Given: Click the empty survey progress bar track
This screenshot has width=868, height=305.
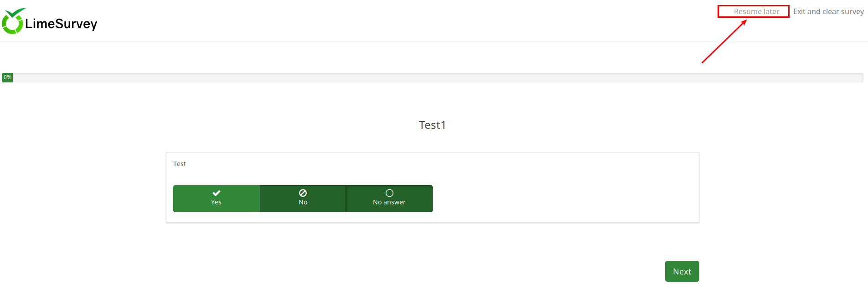Looking at the screenshot, I should (x=438, y=78).
